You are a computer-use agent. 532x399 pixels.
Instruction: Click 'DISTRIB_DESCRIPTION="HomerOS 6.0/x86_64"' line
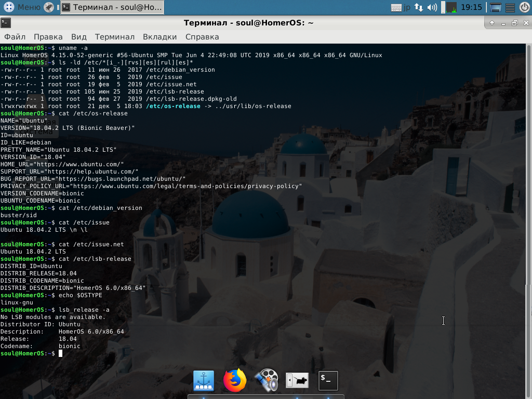[73, 288]
